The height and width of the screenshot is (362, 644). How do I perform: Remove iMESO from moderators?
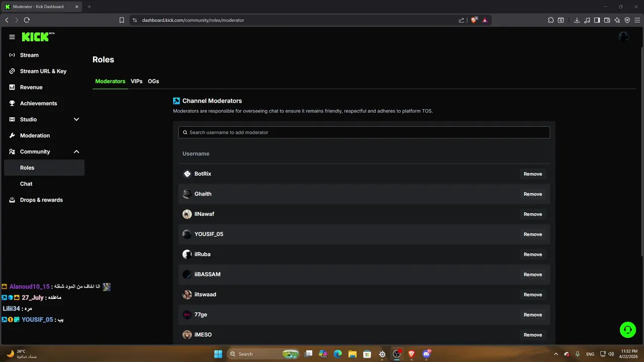[533, 335]
